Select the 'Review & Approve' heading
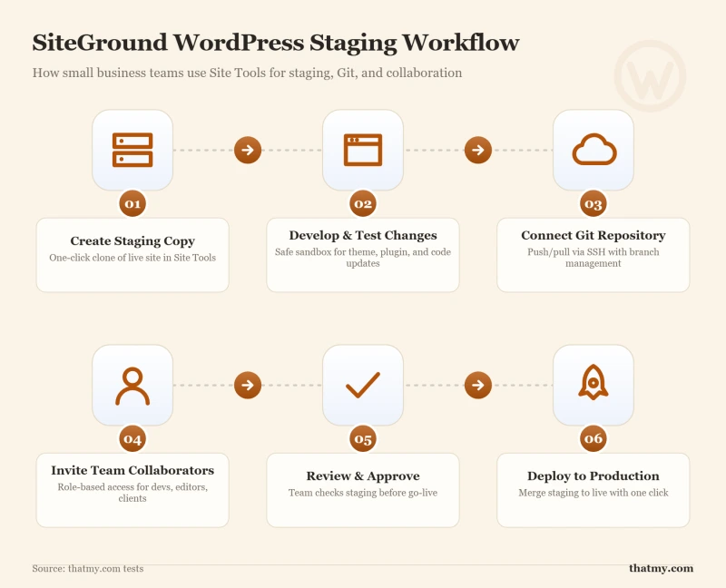This screenshot has height=588, width=726. 363,476
